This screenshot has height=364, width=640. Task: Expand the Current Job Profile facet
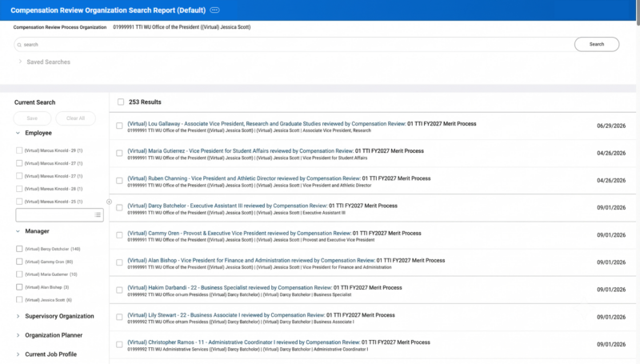tap(18, 354)
